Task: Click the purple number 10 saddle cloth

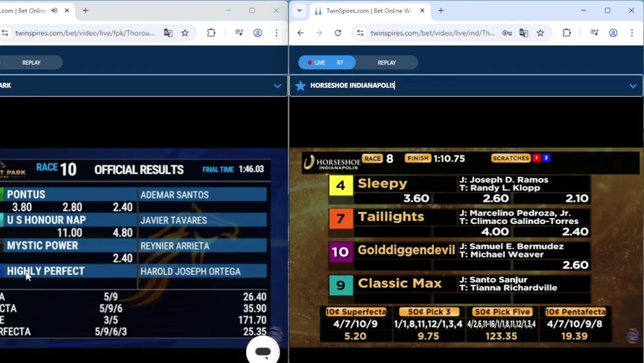Action: click(341, 252)
